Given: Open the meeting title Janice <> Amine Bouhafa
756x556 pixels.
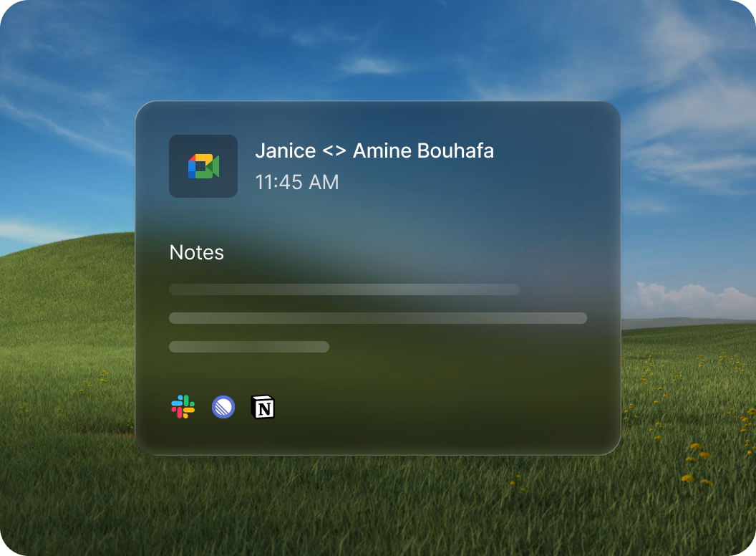Looking at the screenshot, I should click(374, 151).
